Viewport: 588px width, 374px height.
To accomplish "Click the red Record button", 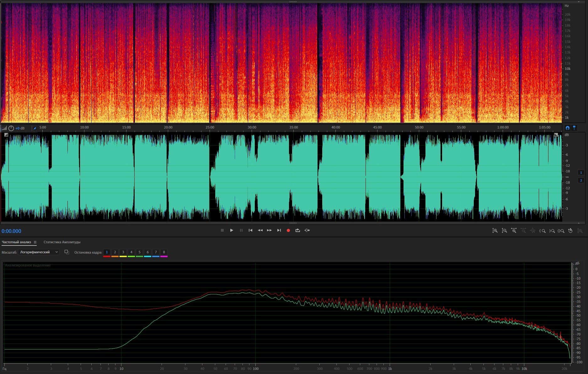I will point(288,230).
